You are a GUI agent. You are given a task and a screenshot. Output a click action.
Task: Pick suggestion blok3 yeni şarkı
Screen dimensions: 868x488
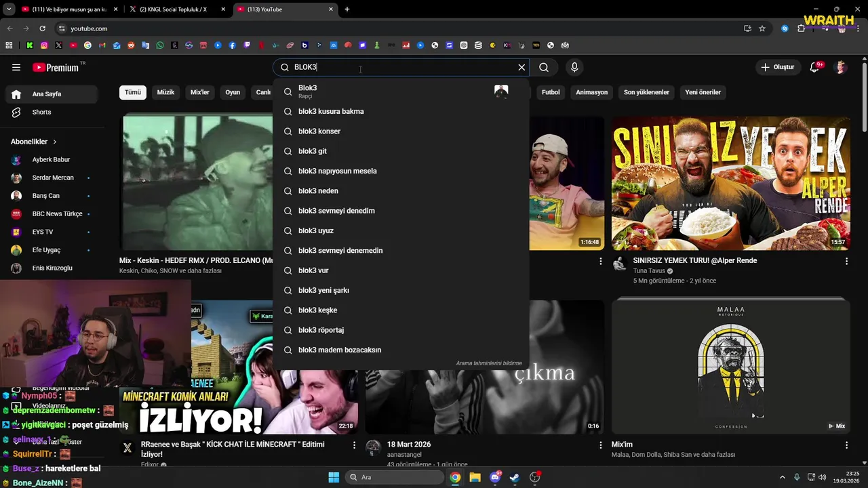[401, 290]
